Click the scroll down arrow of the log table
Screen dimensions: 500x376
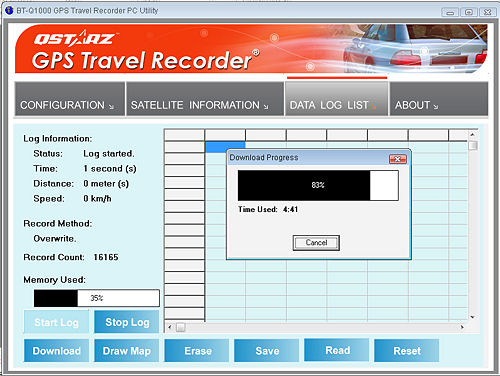click(472, 317)
